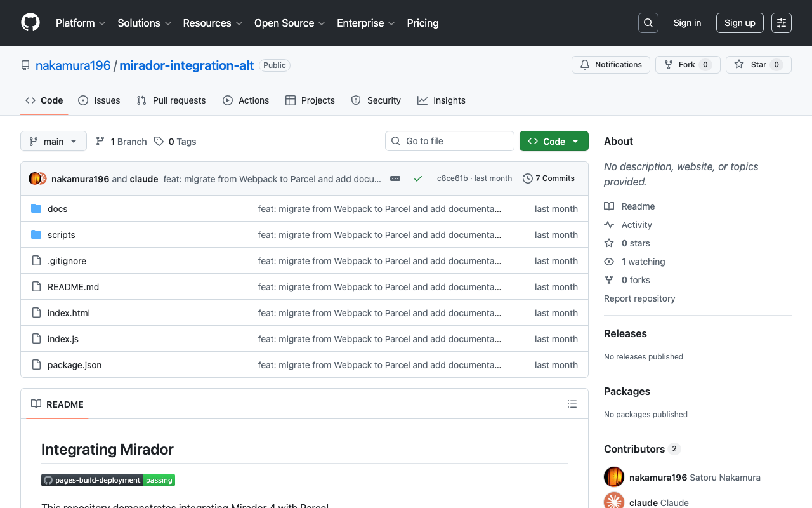Open the 7 Commits history link

tap(548, 178)
